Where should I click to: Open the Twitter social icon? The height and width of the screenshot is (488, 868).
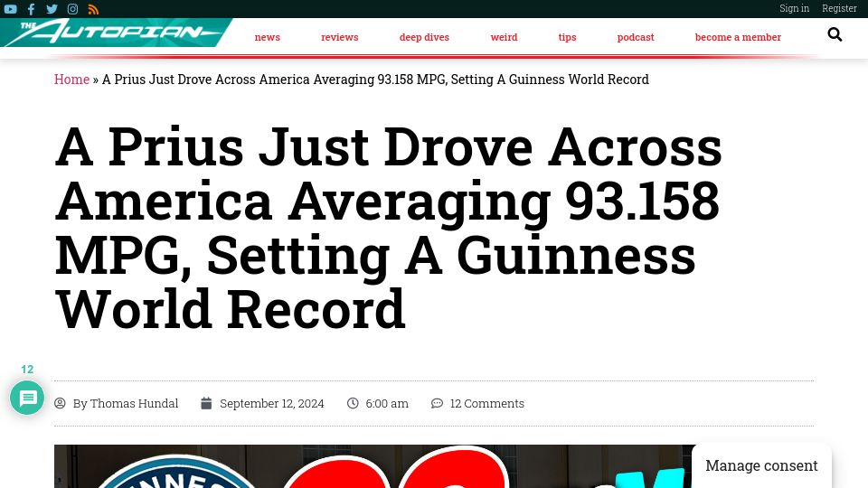(52, 9)
